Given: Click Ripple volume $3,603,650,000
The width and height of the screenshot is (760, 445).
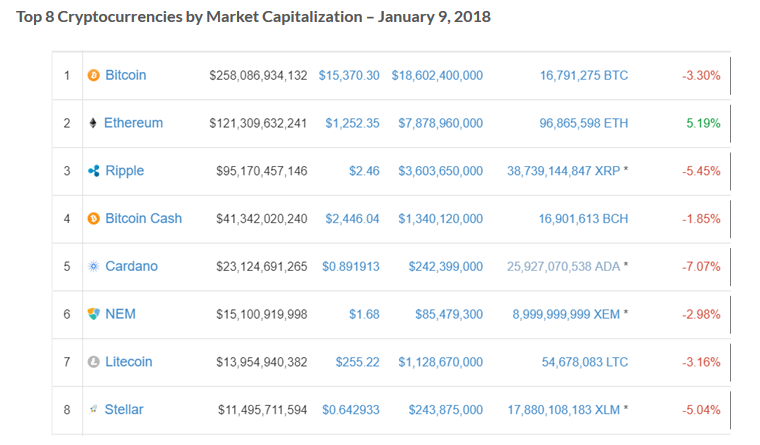Looking at the screenshot, I should (x=441, y=171).
